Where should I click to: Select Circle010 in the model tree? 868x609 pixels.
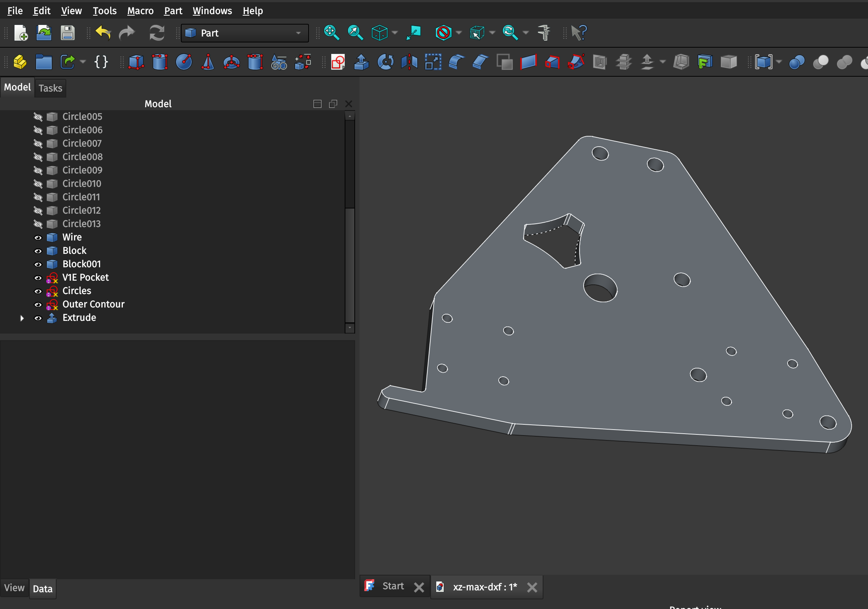(x=82, y=184)
